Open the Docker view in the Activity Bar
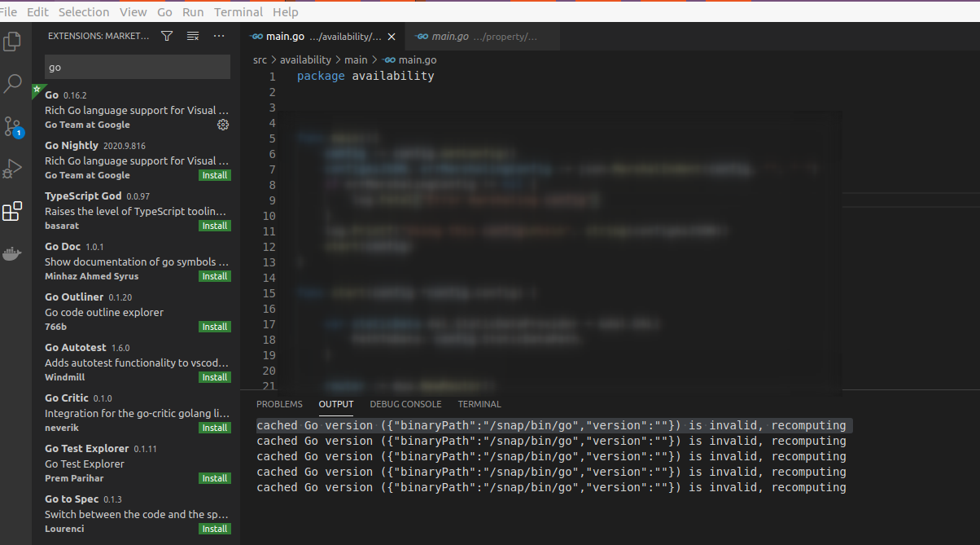This screenshot has width=980, height=545. click(x=12, y=253)
